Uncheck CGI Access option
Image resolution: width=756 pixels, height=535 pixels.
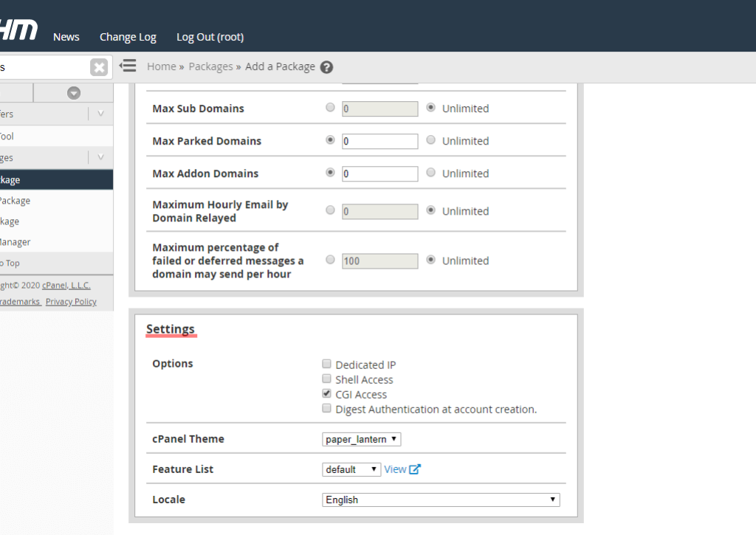[327, 394]
